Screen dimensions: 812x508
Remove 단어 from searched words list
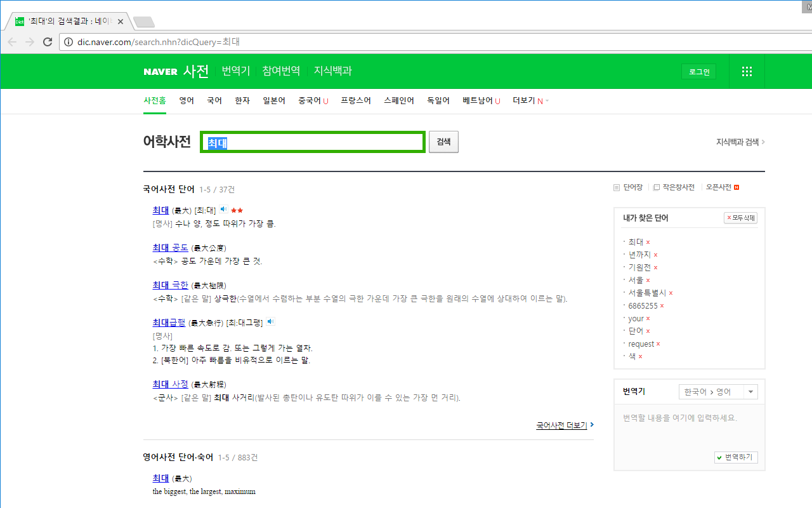[x=648, y=331]
